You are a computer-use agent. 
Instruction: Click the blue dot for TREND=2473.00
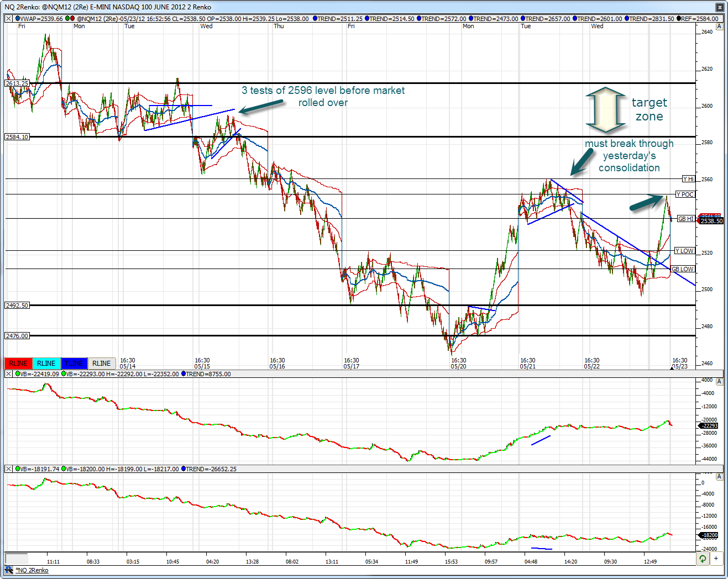pos(471,19)
